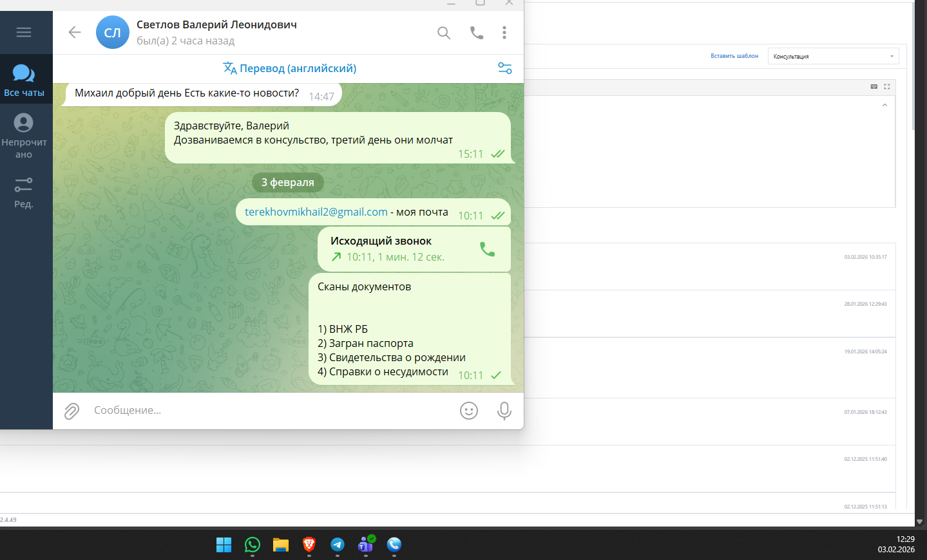Open the entry dated 03.02.2026 10:35:17
The image size is (927, 560).
point(865,257)
